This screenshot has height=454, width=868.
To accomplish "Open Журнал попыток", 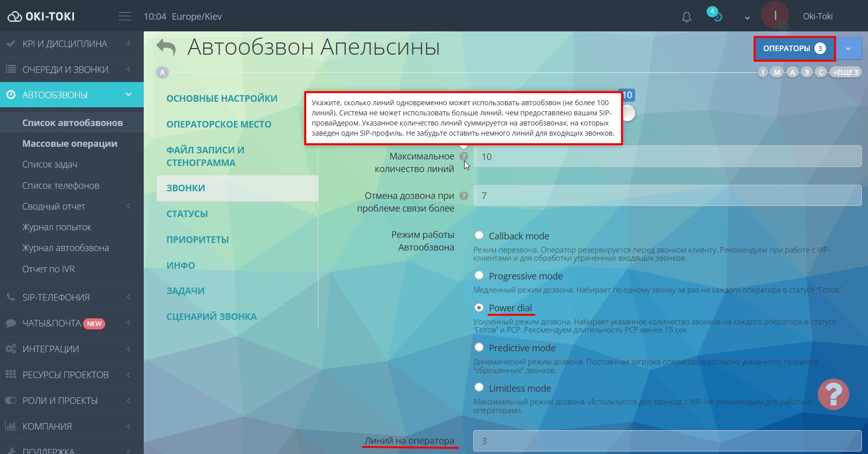I will point(57,227).
